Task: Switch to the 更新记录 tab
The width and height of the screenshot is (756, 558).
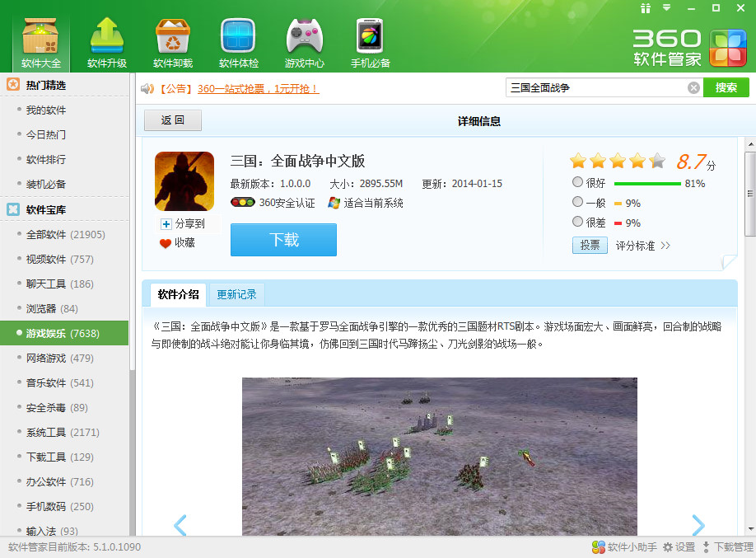Action: 236,294
